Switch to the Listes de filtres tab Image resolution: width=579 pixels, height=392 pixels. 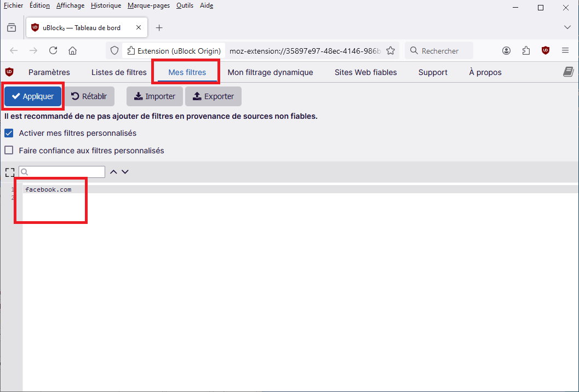pyautogui.click(x=119, y=72)
